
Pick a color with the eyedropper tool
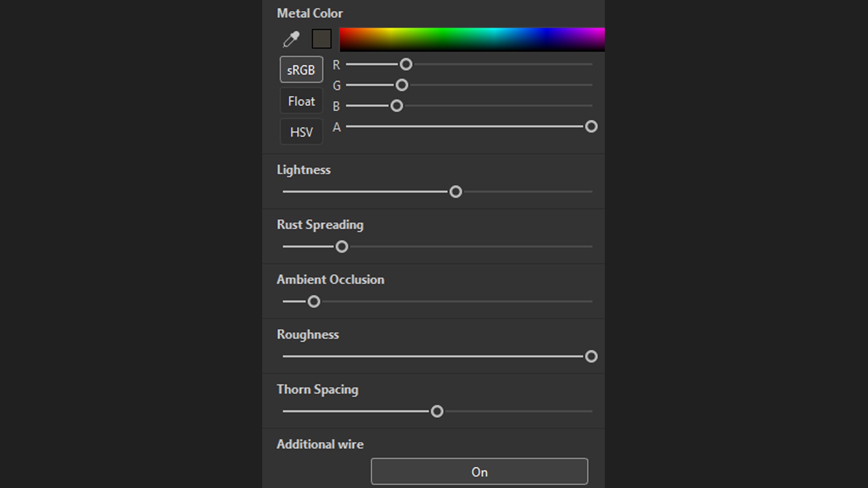click(291, 39)
